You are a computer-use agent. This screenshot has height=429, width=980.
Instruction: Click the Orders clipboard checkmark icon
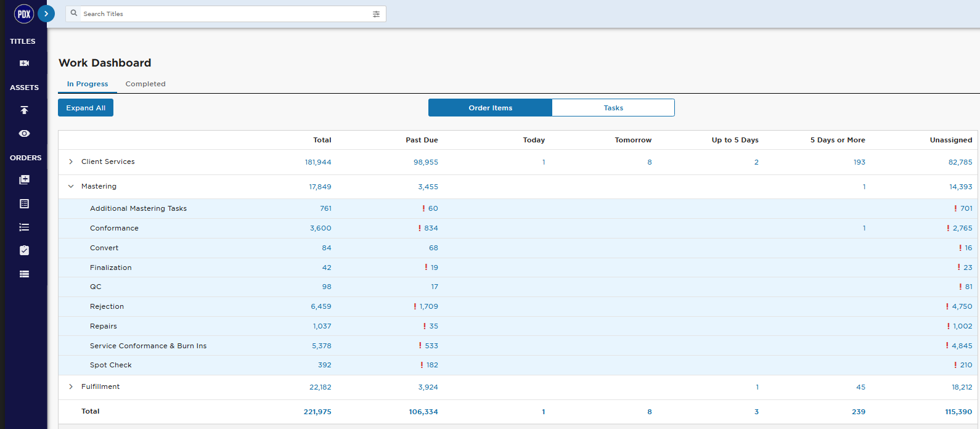[24, 250]
